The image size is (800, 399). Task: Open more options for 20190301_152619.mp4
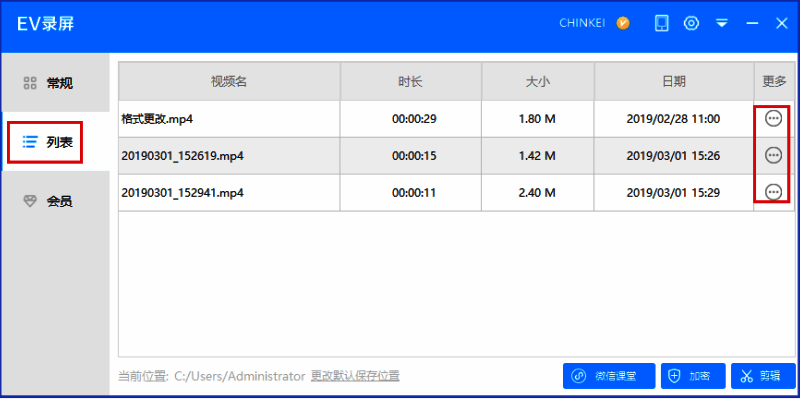(x=773, y=155)
